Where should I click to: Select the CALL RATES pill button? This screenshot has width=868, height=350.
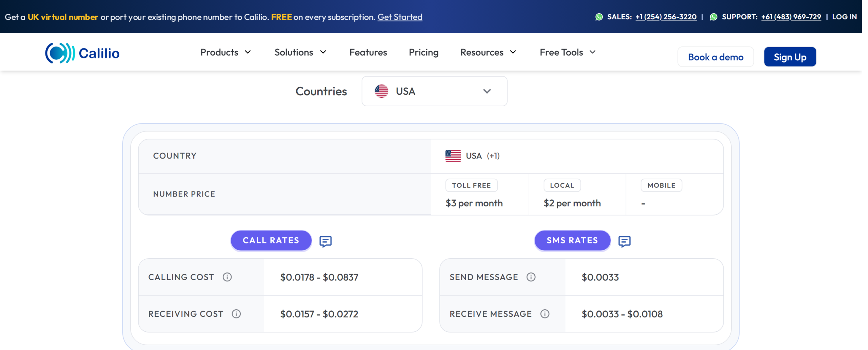(271, 240)
